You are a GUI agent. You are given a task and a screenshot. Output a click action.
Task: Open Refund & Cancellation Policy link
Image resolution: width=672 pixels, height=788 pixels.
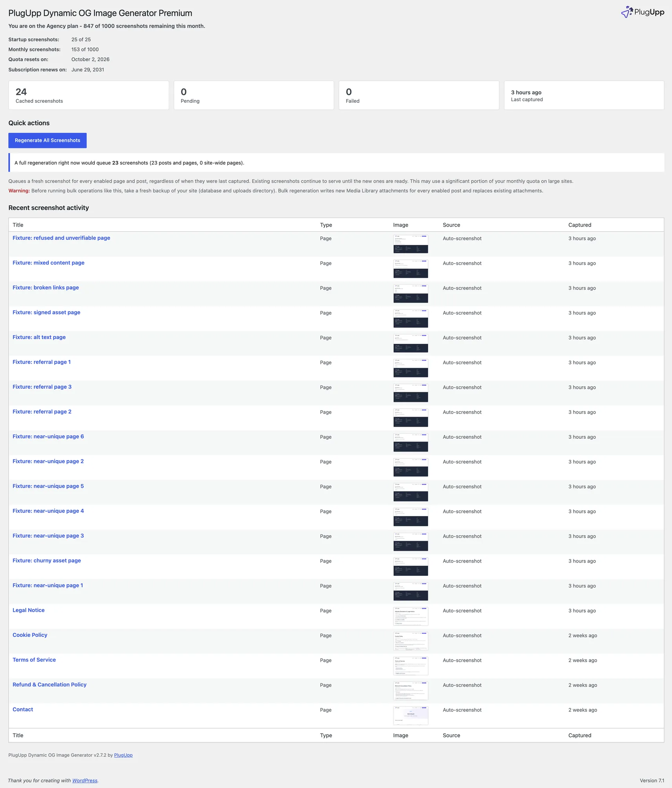(x=50, y=684)
